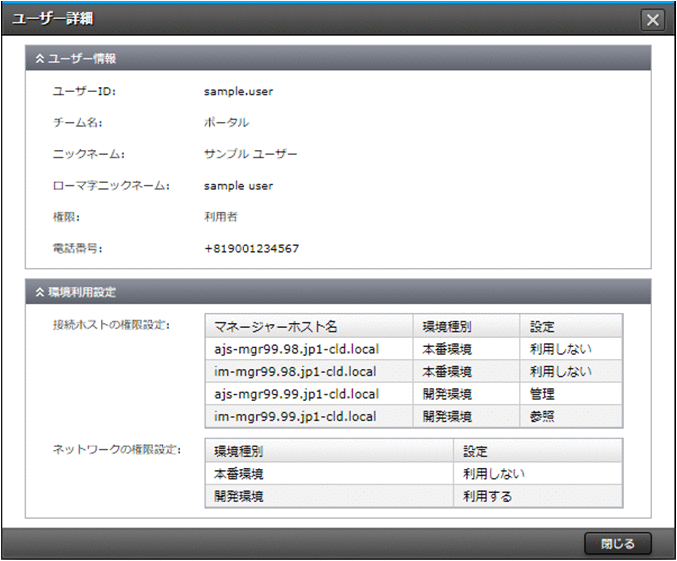Select the user ID value sample.user
The width and height of the screenshot is (677, 561).
(x=238, y=92)
